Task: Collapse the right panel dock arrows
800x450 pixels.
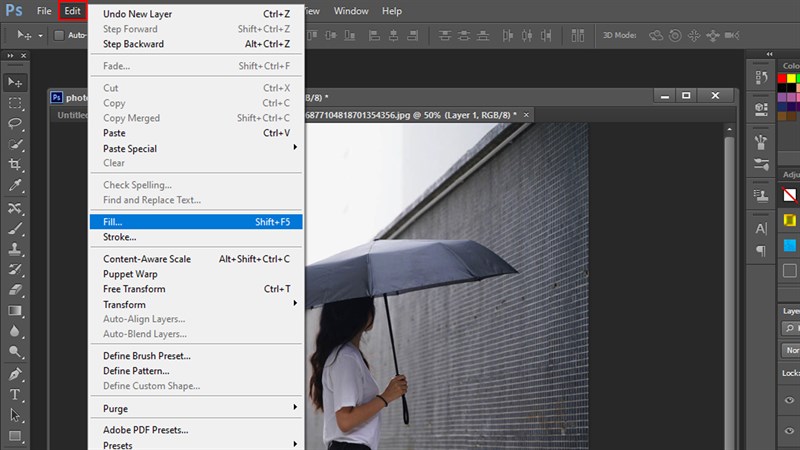Action: pos(769,54)
